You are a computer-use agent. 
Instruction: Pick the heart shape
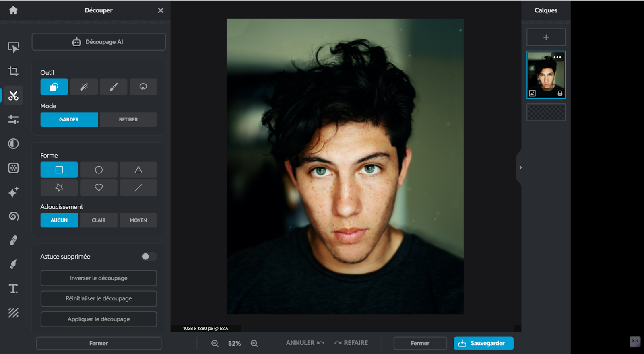99,187
